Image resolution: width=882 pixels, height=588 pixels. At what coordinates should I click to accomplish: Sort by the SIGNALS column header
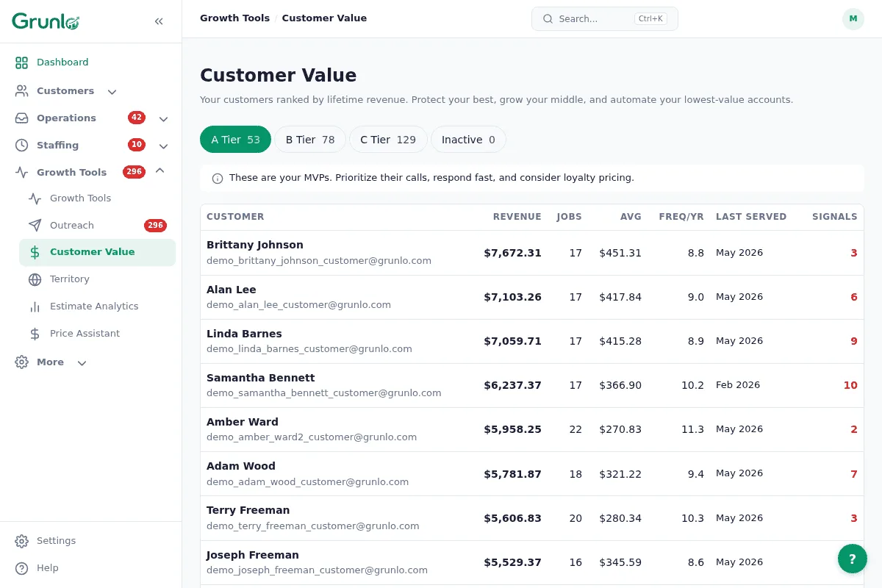click(x=834, y=217)
